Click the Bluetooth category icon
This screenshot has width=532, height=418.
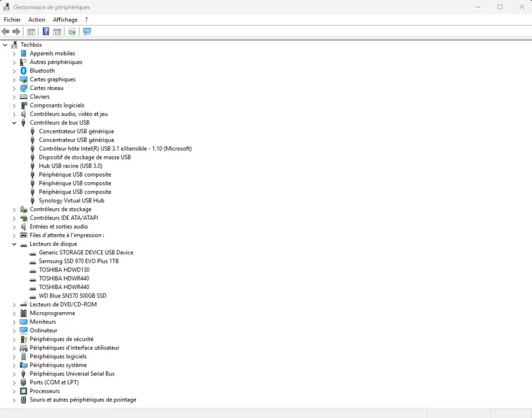pos(23,71)
